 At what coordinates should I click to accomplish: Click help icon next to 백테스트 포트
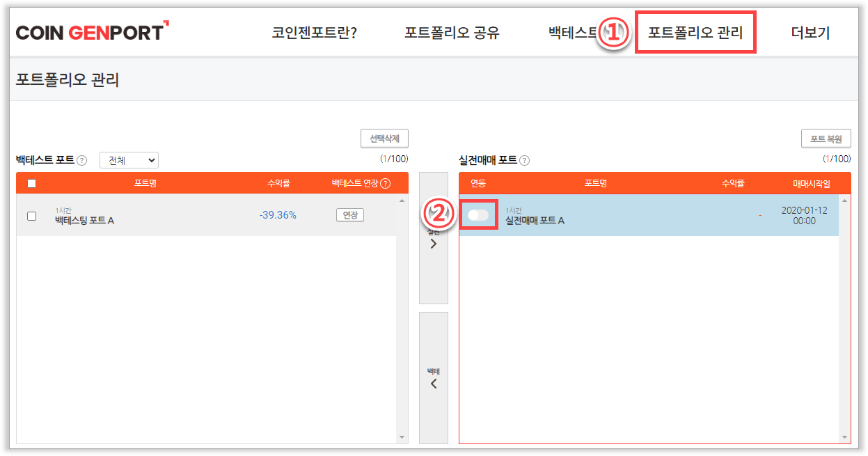[x=82, y=161]
